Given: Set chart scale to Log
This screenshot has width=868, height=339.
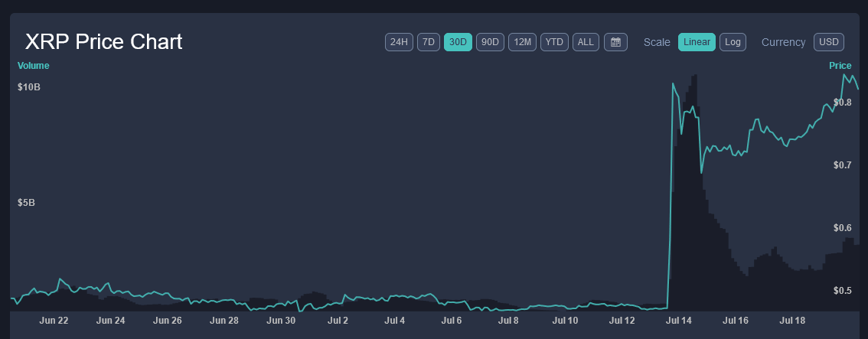Looking at the screenshot, I should click(x=733, y=42).
